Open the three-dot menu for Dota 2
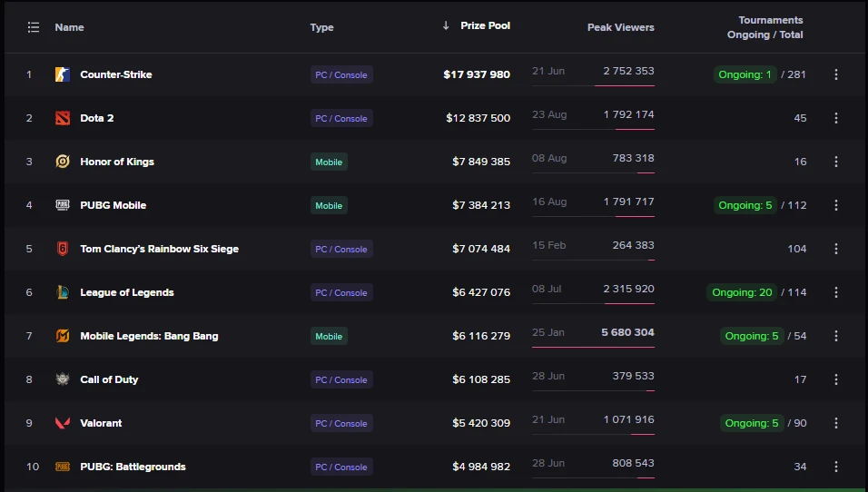 click(x=836, y=118)
